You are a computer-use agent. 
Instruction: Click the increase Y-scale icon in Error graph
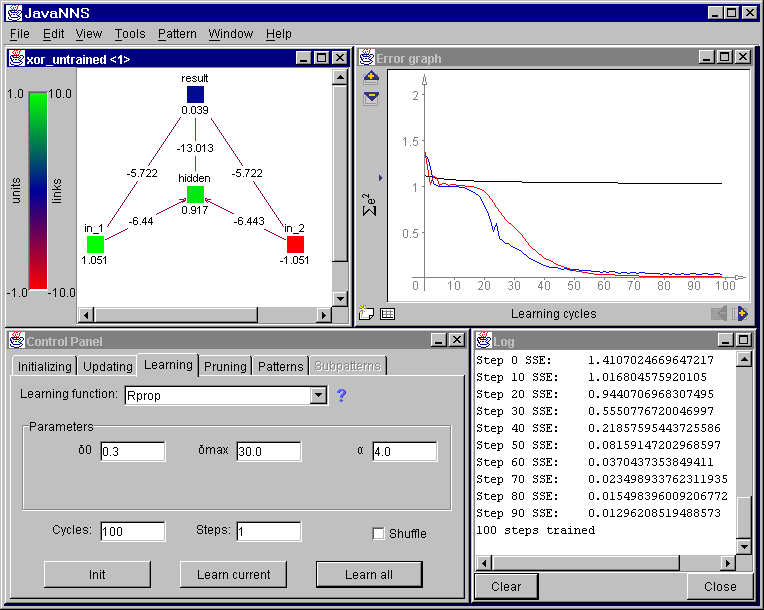[371, 78]
